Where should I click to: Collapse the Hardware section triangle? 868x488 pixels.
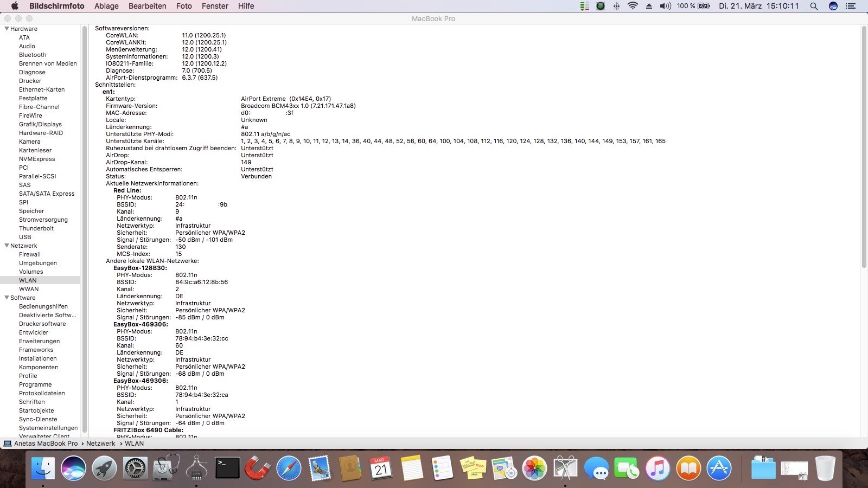click(x=7, y=29)
